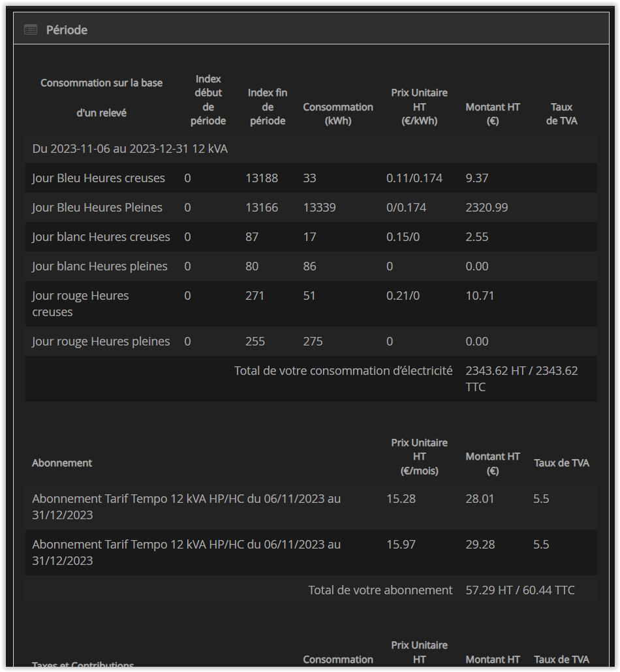The height and width of the screenshot is (672, 620).
Task: Select the Jour blanc Heures pleines row label
Action: [x=100, y=266]
